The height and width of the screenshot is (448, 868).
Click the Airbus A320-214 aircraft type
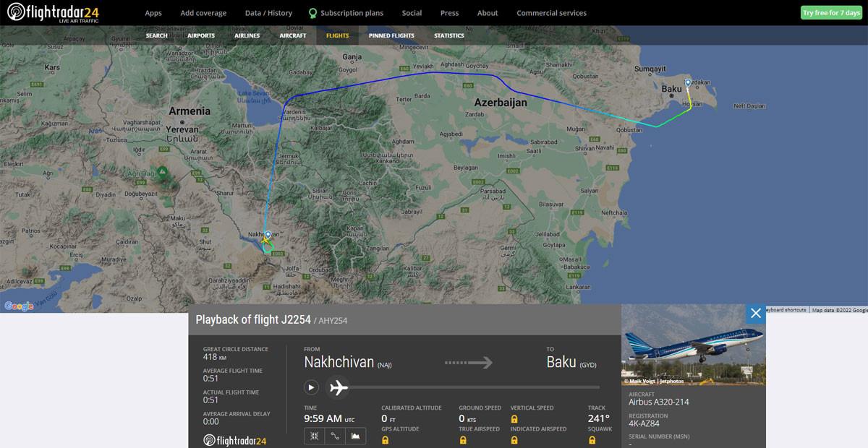click(659, 402)
